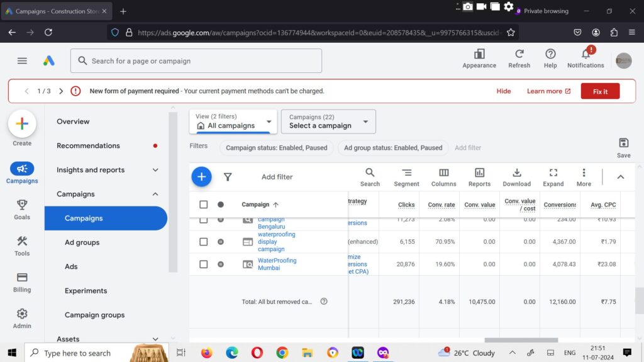Open the More options menu
The image size is (644, 362).
pos(584,178)
